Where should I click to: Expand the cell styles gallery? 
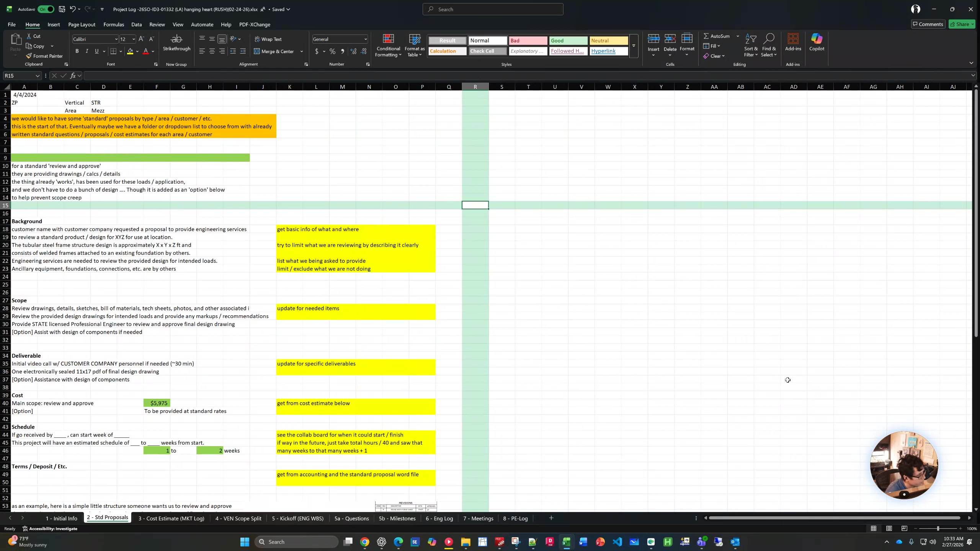(634, 46)
